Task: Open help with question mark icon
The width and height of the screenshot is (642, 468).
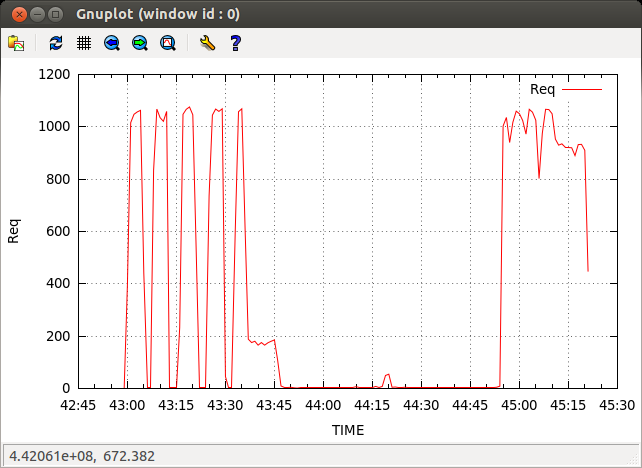Action: 235,43
